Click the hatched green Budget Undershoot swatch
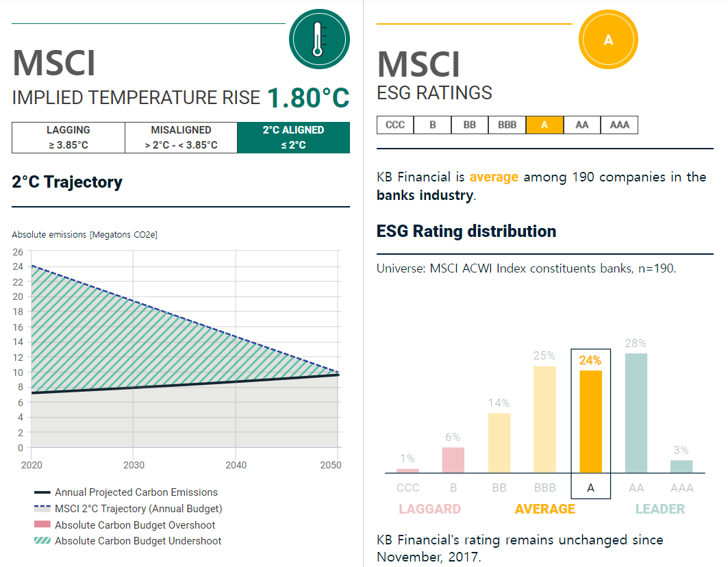Screen dimensions: 728x567 42,540
